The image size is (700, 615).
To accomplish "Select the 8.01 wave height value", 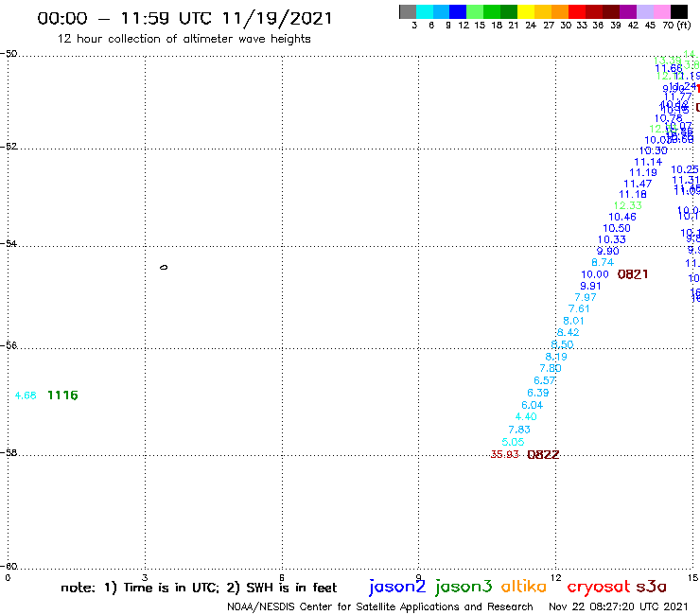I will 573,321.
